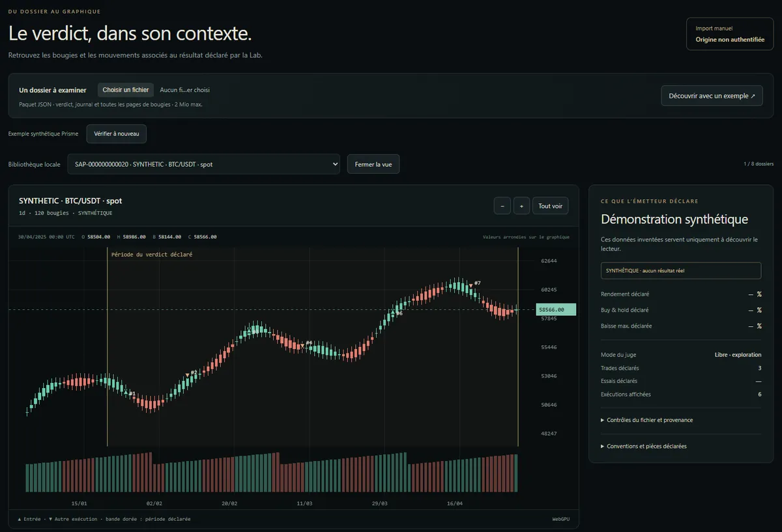Click the 62644 price axis label

pyautogui.click(x=549, y=261)
